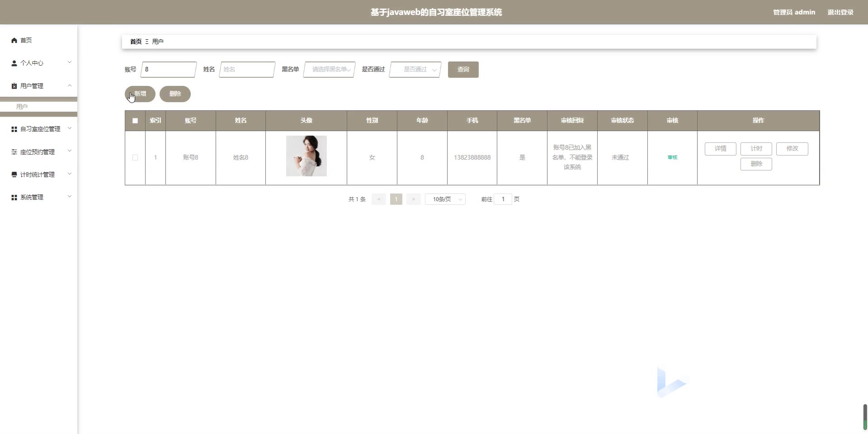Viewport: 868px width, 434px height.
Task: Click 删除 button in the 账号8 row
Action: point(756,164)
